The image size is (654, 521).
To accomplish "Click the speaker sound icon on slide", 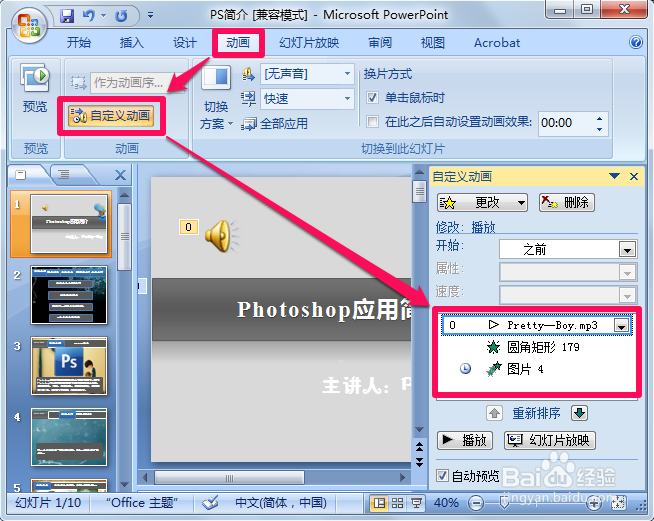I will pyautogui.click(x=222, y=236).
